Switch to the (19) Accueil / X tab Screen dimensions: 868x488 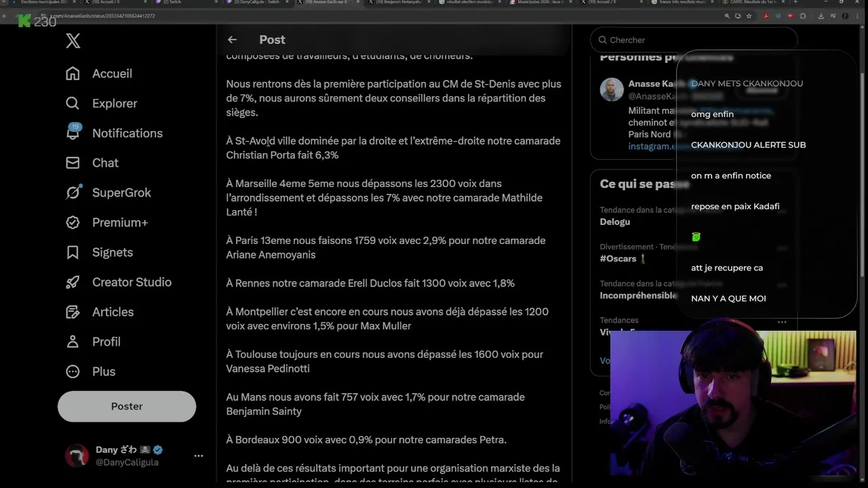click(x=610, y=3)
